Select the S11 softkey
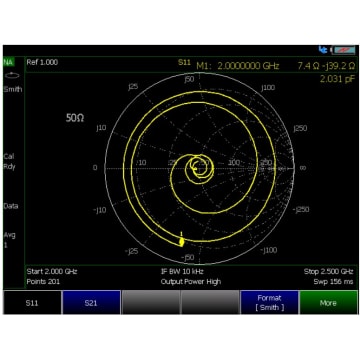This screenshot has height=360, width=360. [32, 302]
